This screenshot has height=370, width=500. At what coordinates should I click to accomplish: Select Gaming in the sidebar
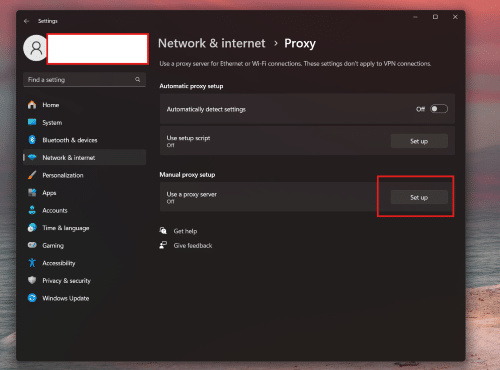tap(84, 245)
